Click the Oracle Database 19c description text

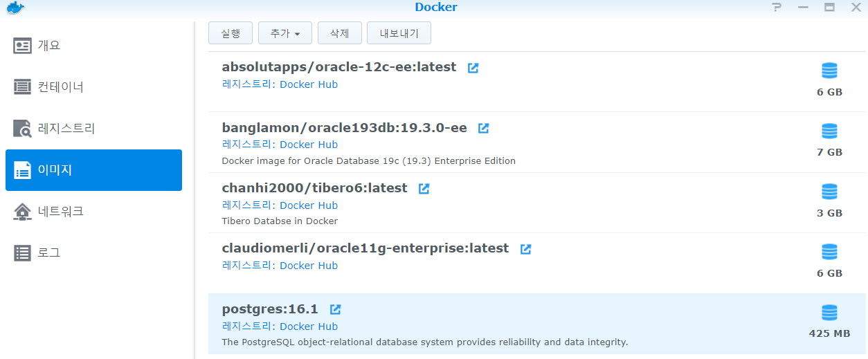[369, 161]
